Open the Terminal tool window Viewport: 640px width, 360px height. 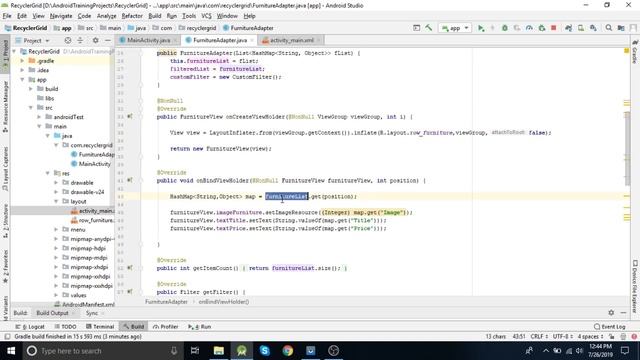click(x=100, y=327)
